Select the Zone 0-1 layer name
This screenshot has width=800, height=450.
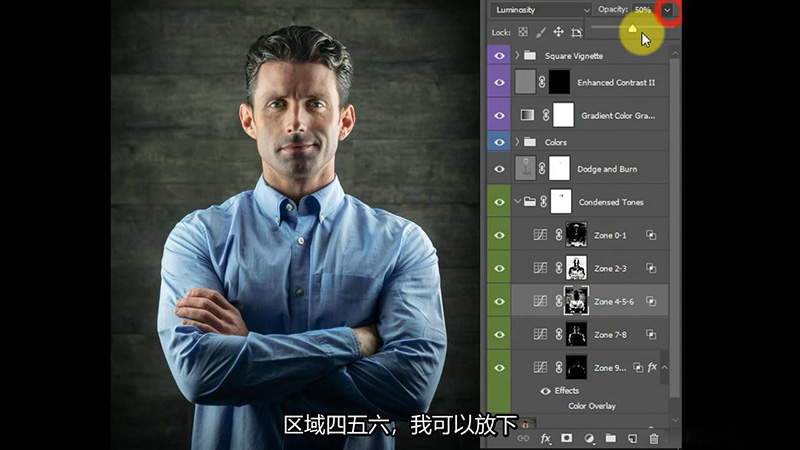pos(610,235)
